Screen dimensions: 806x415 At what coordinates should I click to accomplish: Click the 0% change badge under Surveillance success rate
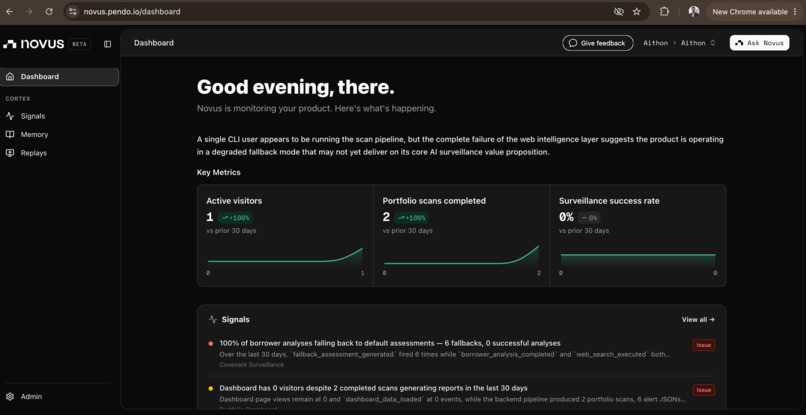pos(589,218)
